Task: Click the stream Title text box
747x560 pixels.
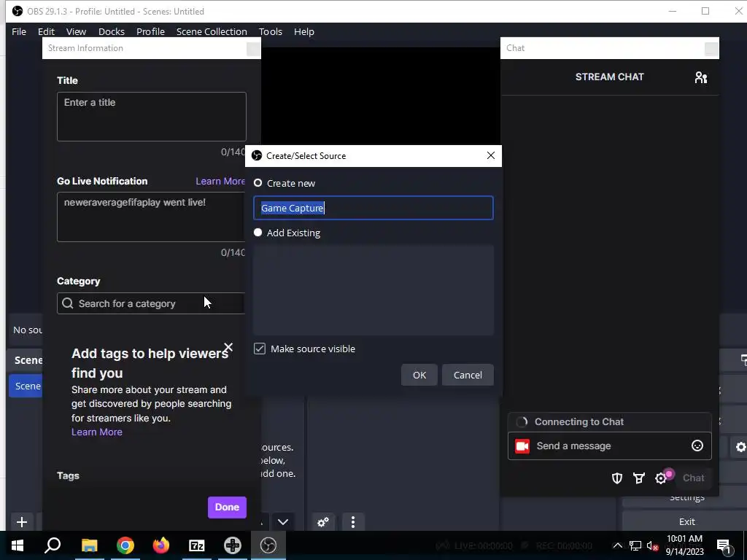Action: click(152, 117)
